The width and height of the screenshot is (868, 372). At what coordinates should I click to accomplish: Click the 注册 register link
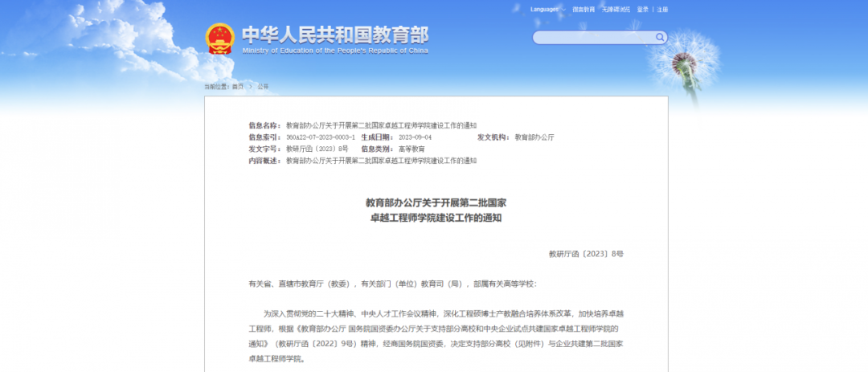[x=662, y=10]
